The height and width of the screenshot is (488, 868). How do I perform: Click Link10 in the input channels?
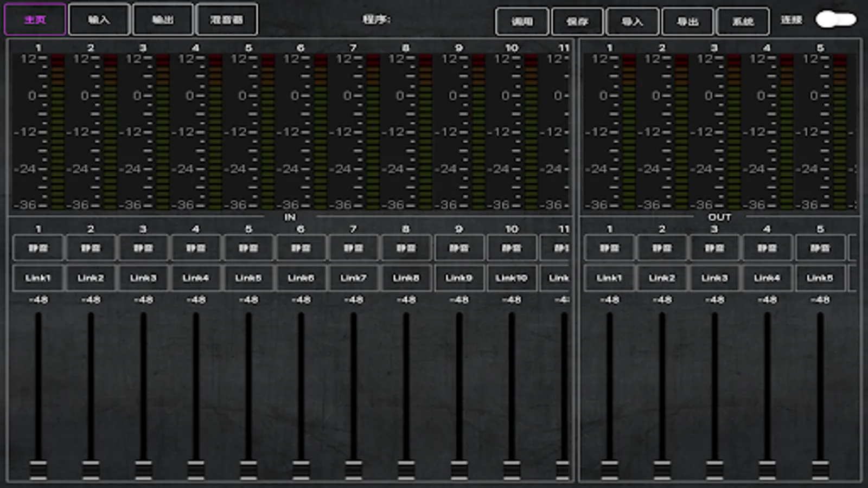click(x=512, y=278)
